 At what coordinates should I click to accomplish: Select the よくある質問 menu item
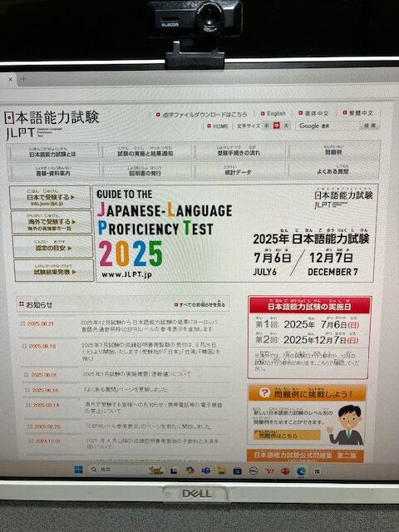(333, 170)
